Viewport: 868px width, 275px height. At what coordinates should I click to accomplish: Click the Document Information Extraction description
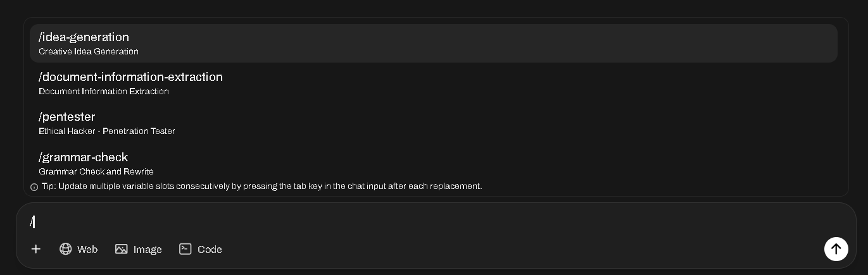coord(104,92)
